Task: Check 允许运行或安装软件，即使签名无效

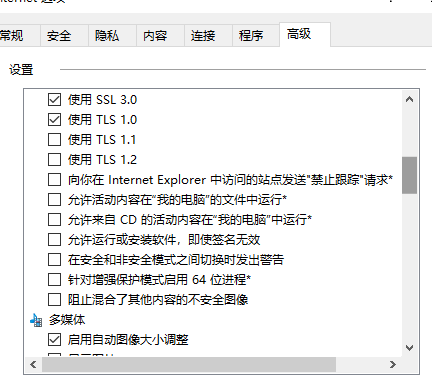Action: [54, 240]
